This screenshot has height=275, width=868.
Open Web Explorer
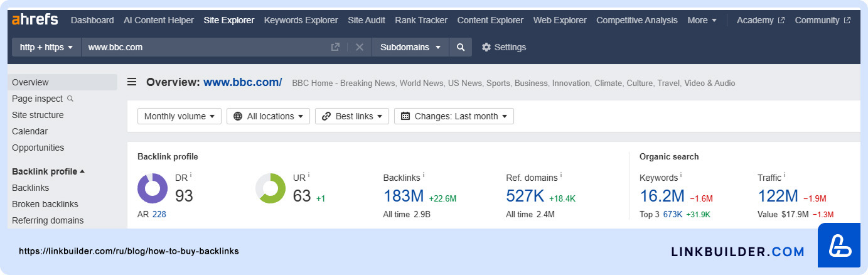point(560,20)
